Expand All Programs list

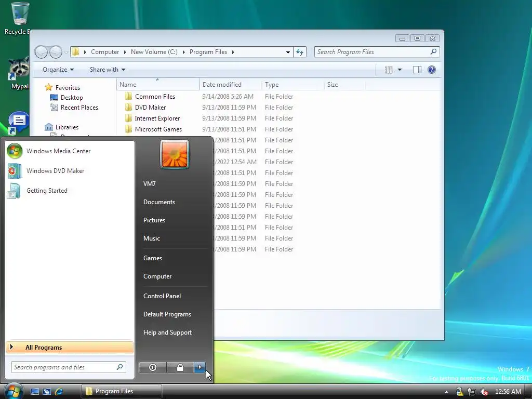click(x=70, y=347)
